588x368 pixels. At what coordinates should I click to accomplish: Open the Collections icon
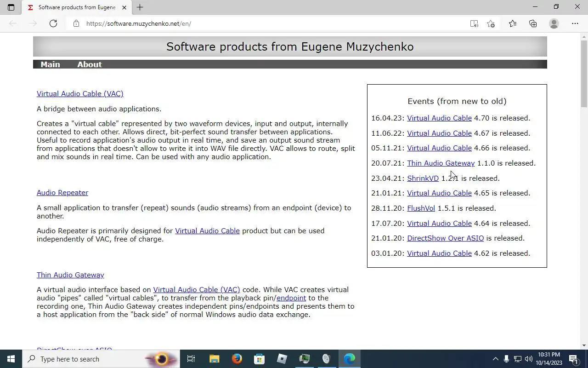[533, 23]
